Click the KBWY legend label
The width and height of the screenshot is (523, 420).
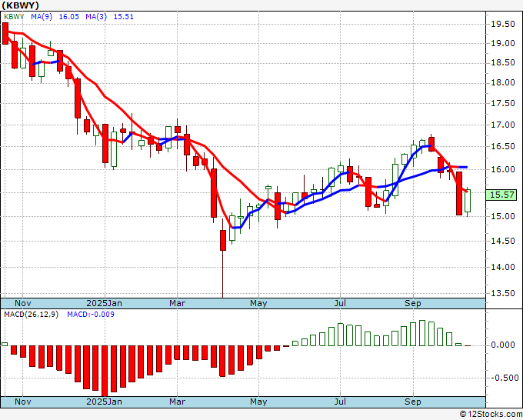[x=14, y=17]
